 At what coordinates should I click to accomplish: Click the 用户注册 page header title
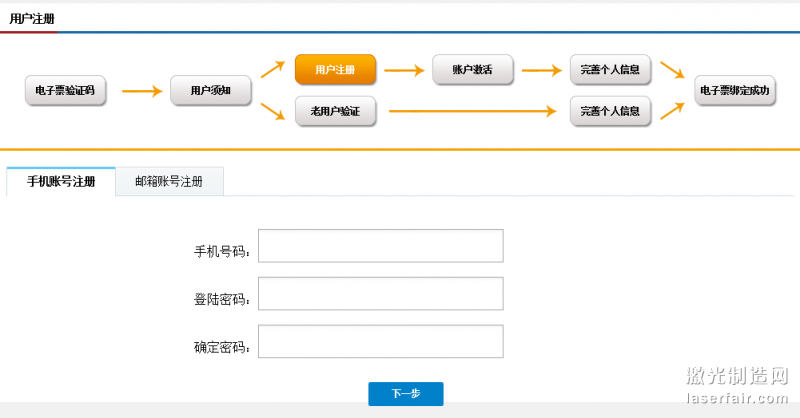click(x=32, y=18)
